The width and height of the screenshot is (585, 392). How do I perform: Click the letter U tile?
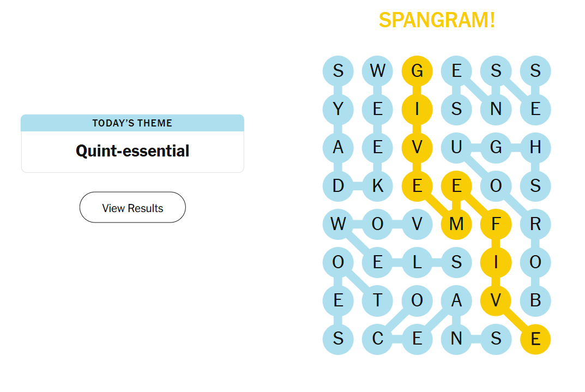click(456, 148)
